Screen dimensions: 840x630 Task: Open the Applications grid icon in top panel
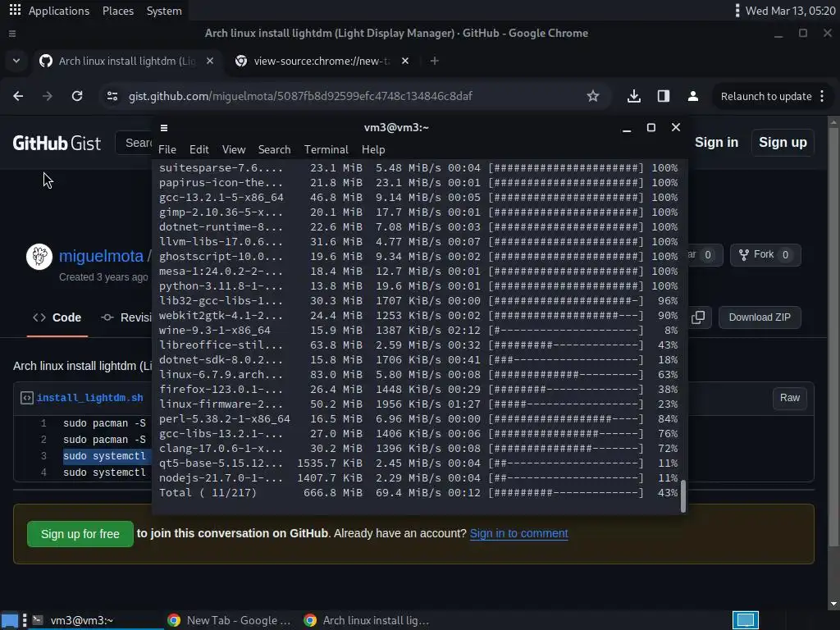click(x=15, y=10)
